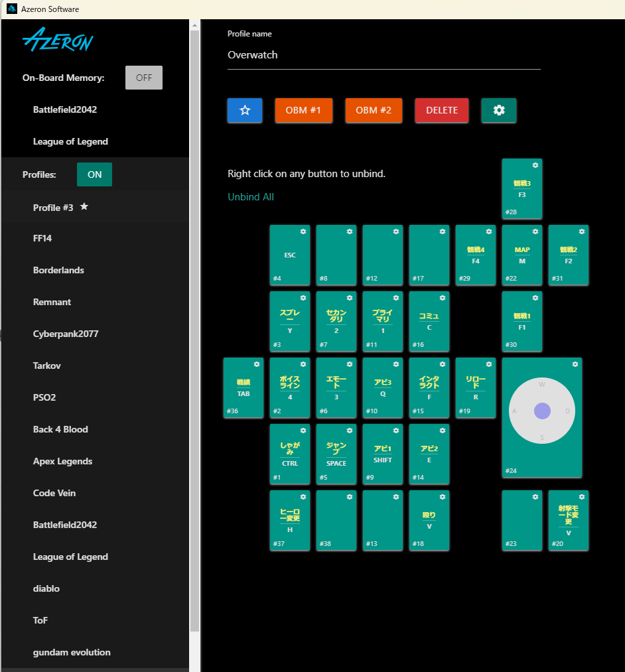Viewport: 625px width, 672px height.
Task: Open gear settings on button #8
Action: click(350, 232)
